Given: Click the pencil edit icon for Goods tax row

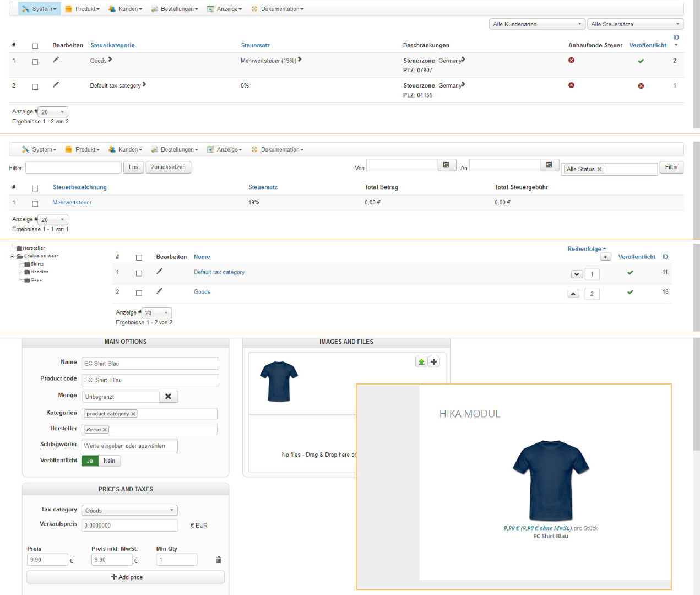Looking at the screenshot, I should 56,60.
